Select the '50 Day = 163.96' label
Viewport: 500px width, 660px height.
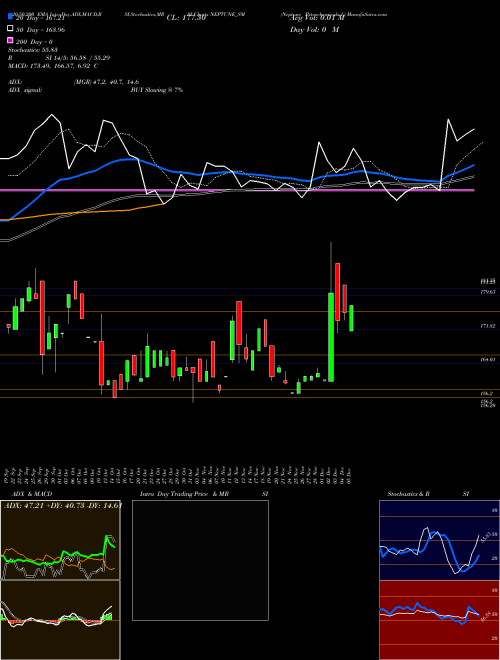[x=40, y=30]
